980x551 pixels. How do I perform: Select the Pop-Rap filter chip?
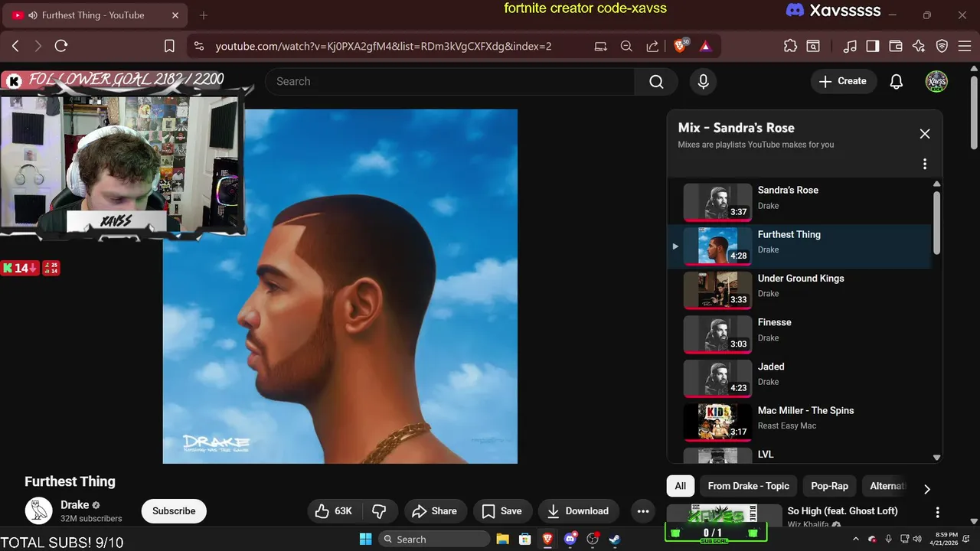pyautogui.click(x=830, y=486)
